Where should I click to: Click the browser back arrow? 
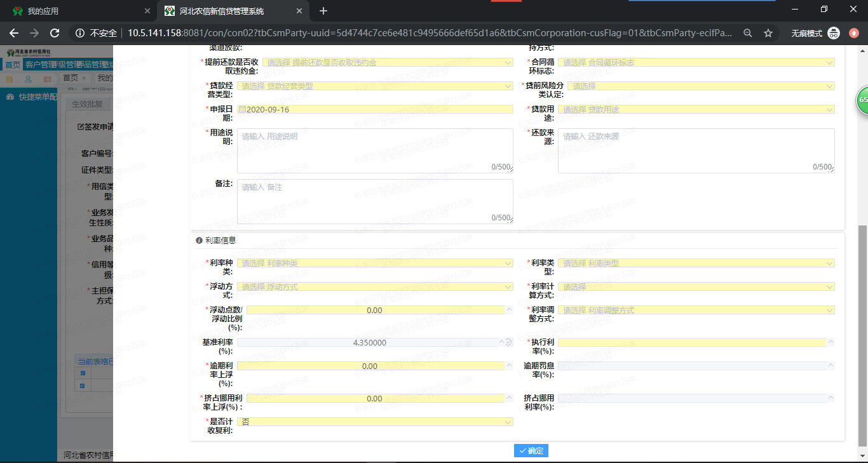(x=13, y=33)
